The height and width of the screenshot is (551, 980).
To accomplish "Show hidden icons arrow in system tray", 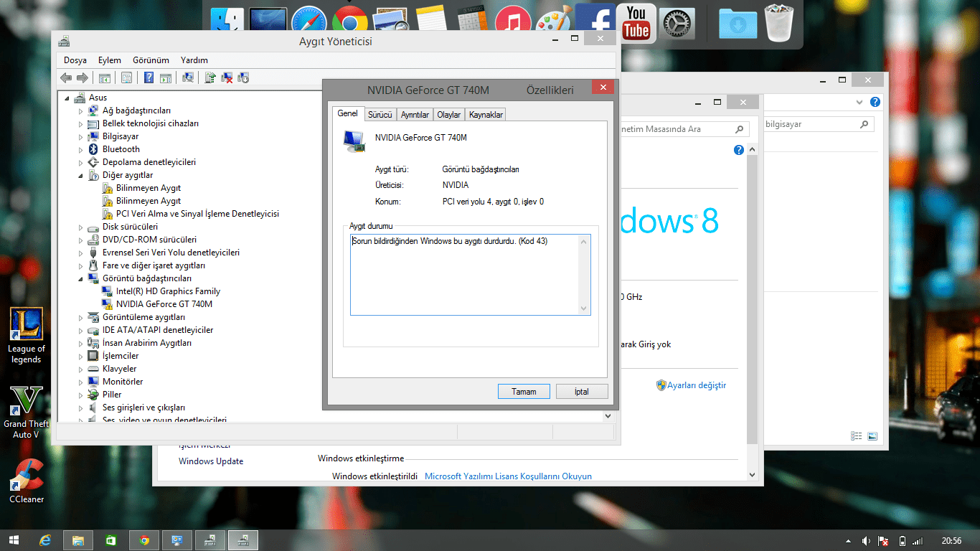I will click(x=849, y=541).
